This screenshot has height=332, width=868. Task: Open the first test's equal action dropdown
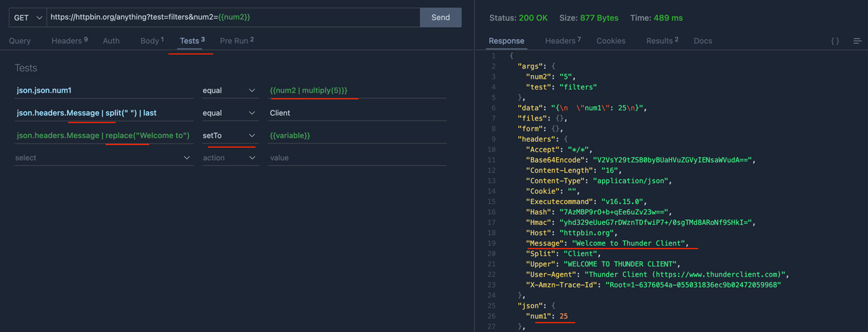pyautogui.click(x=230, y=90)
